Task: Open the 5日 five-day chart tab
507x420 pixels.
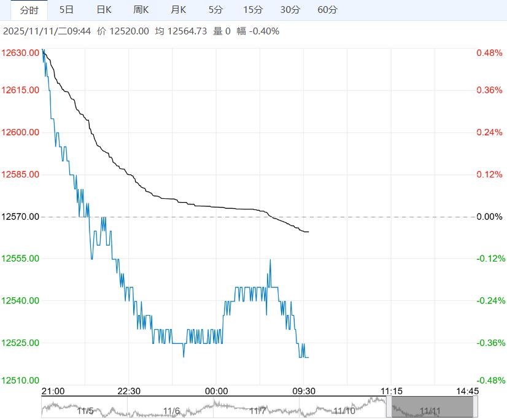Action: click(67, 10)
